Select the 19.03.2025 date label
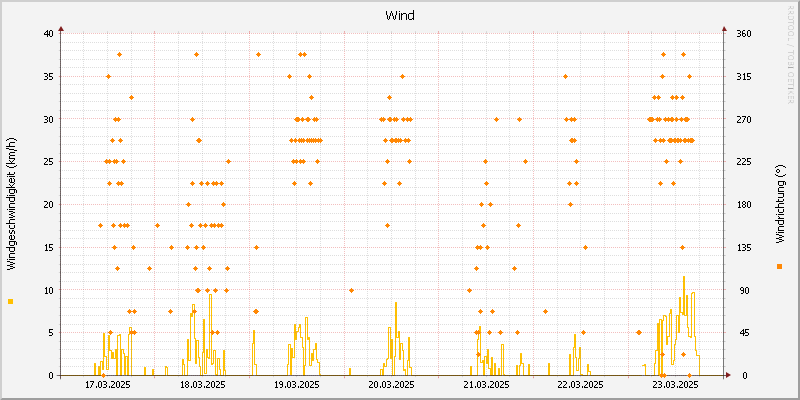Viewport: 800px width, 400px height. [296, 385]
